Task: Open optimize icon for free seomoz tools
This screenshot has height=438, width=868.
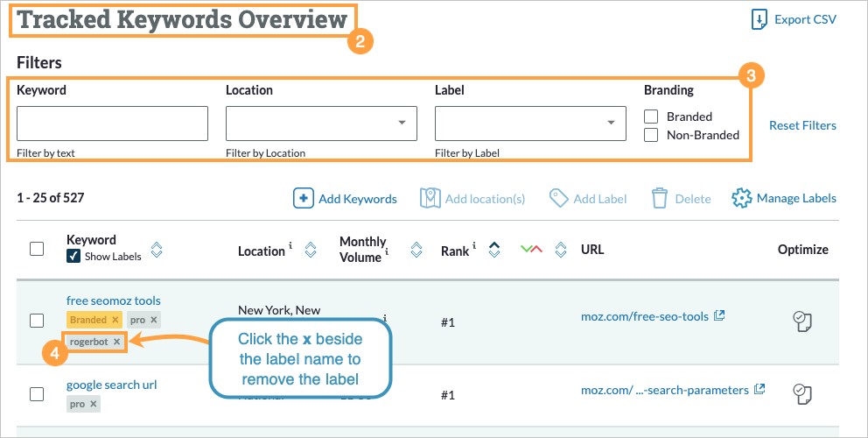Action: pos(802,321)
